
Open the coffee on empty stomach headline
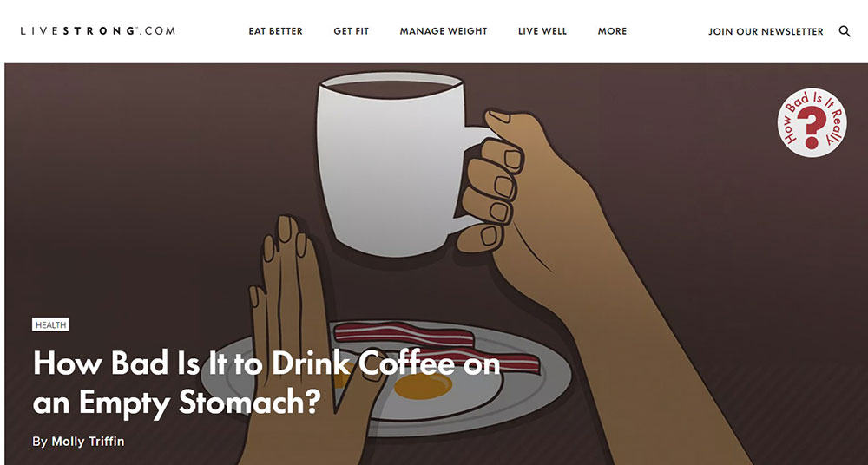tap(266, 383)
